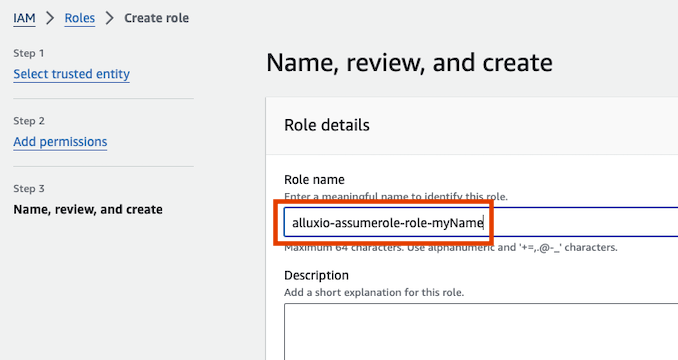Go to the Roles breadcrumb link
The image size is (678, 360).
coord(80,18)
